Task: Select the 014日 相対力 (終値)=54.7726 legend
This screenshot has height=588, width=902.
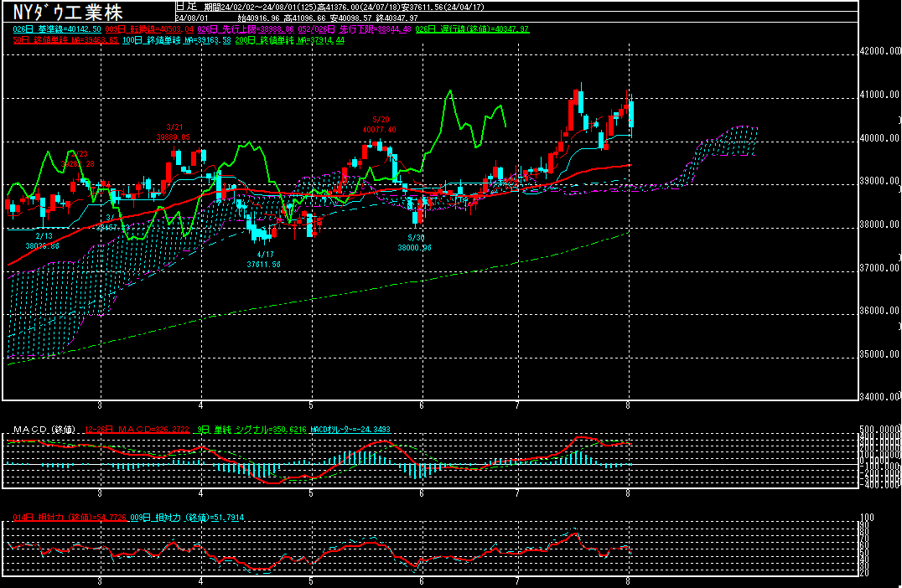Action: (x=70, y=518)
